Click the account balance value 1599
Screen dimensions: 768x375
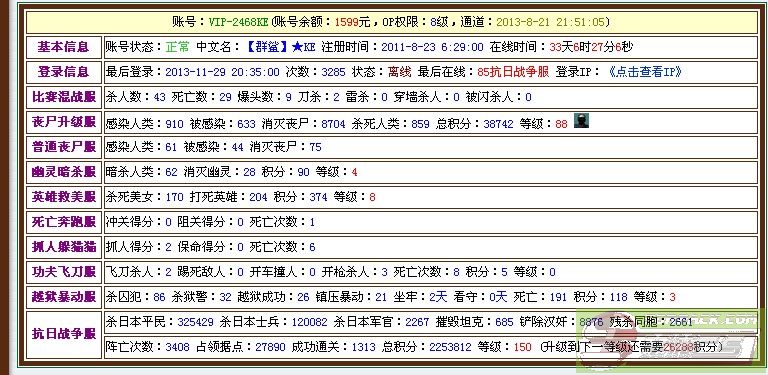pyautogui.click(x=347, y=22)
